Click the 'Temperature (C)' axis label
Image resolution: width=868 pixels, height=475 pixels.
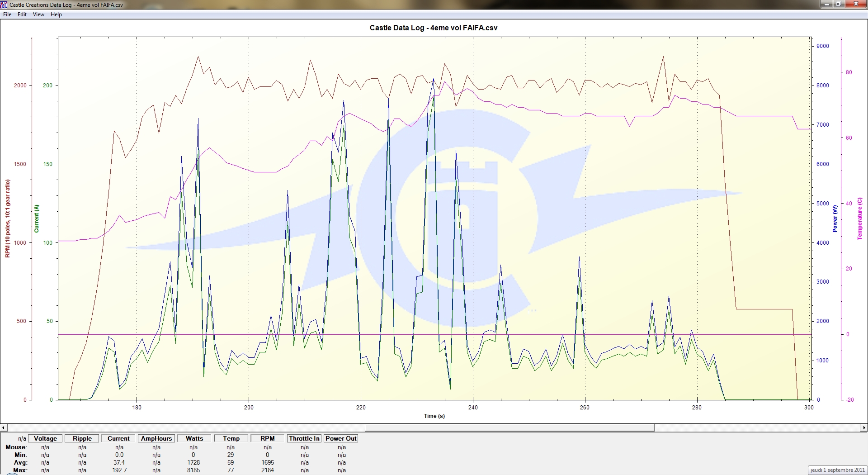[x=860, y=218]
